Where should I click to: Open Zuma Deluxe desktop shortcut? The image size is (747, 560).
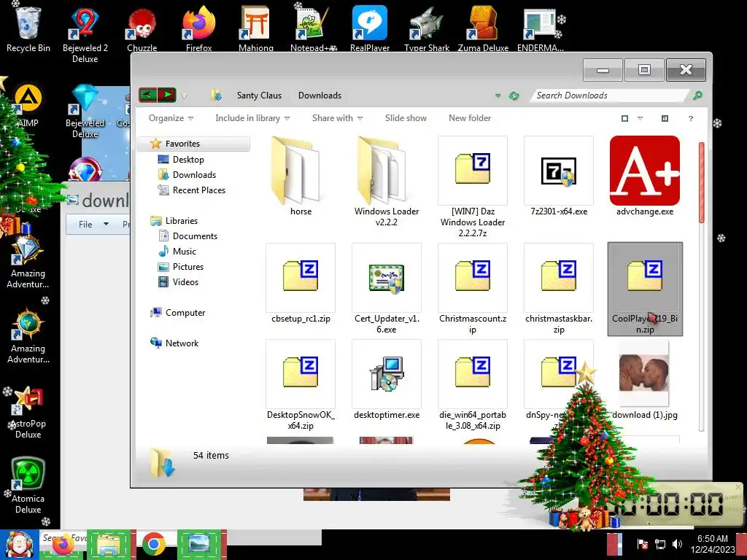[x=483, y=28]
